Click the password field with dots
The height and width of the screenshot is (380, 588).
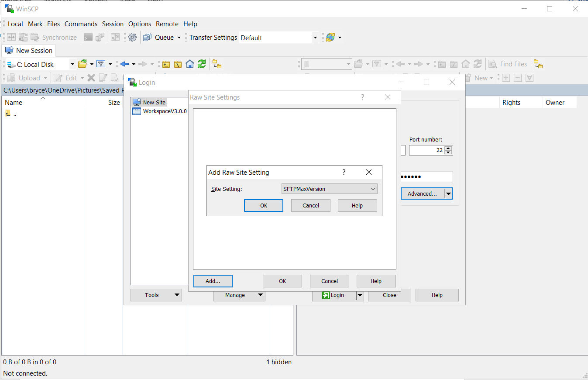[426, 177]
